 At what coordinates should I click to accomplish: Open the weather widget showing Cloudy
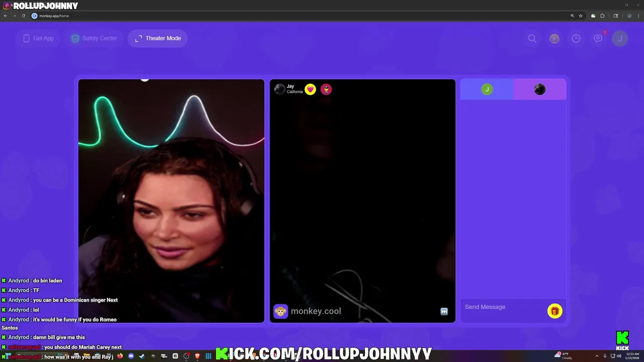(x=563, y=356)
